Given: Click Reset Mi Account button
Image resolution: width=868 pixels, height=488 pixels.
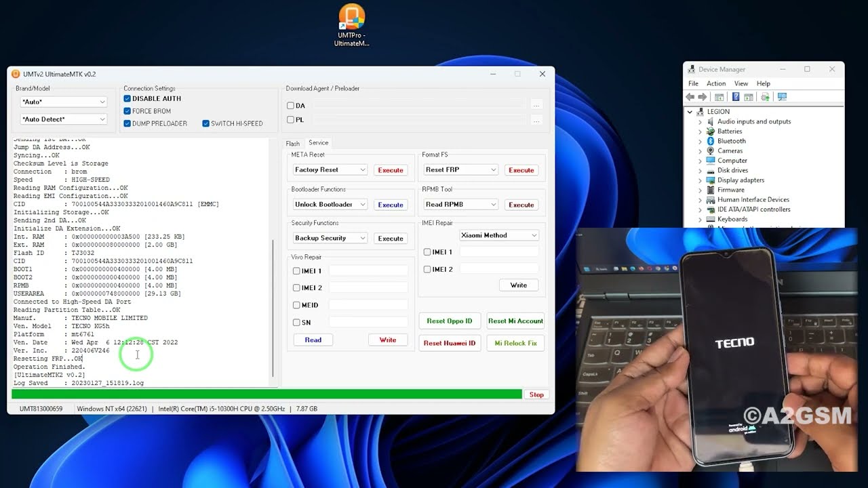Looking at the screenshot, I should click(x=515, y=321).
